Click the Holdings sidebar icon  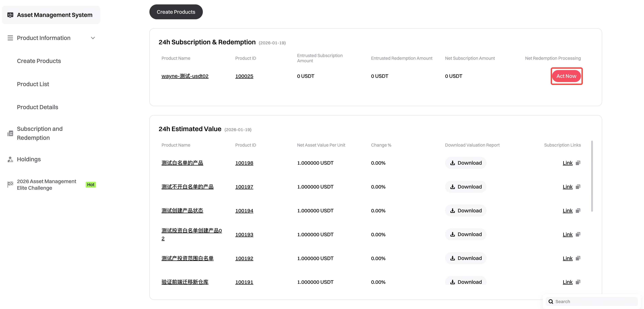(10, 159)
